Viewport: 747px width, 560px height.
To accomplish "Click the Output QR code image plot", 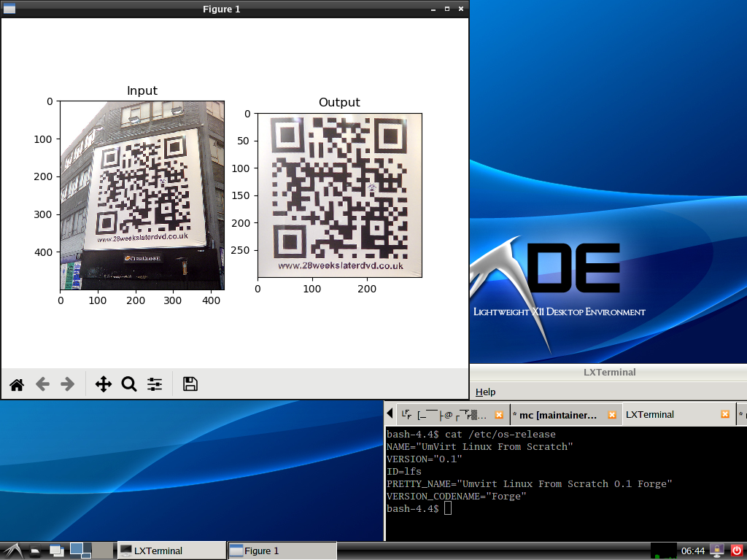I will pos(340,195).
